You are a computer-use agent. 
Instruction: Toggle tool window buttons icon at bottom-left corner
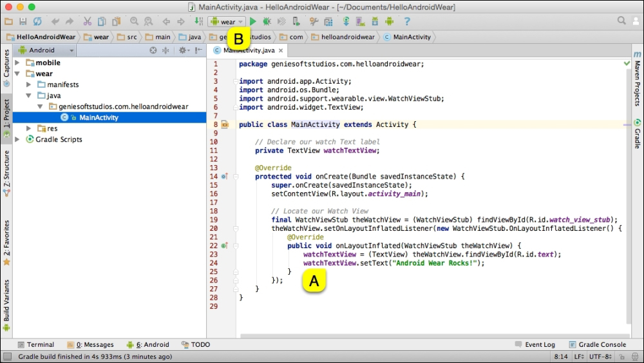pyautogui.click(x=7, y=357)
